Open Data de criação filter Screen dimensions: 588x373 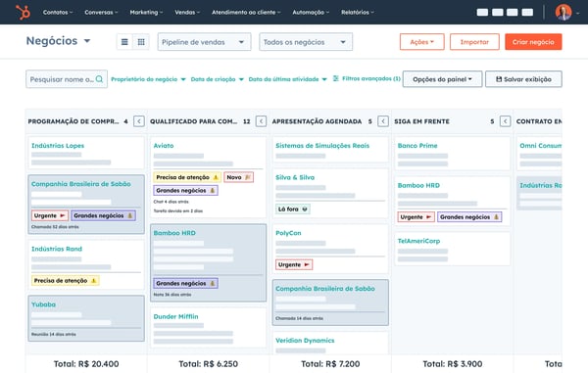point(218,79)
